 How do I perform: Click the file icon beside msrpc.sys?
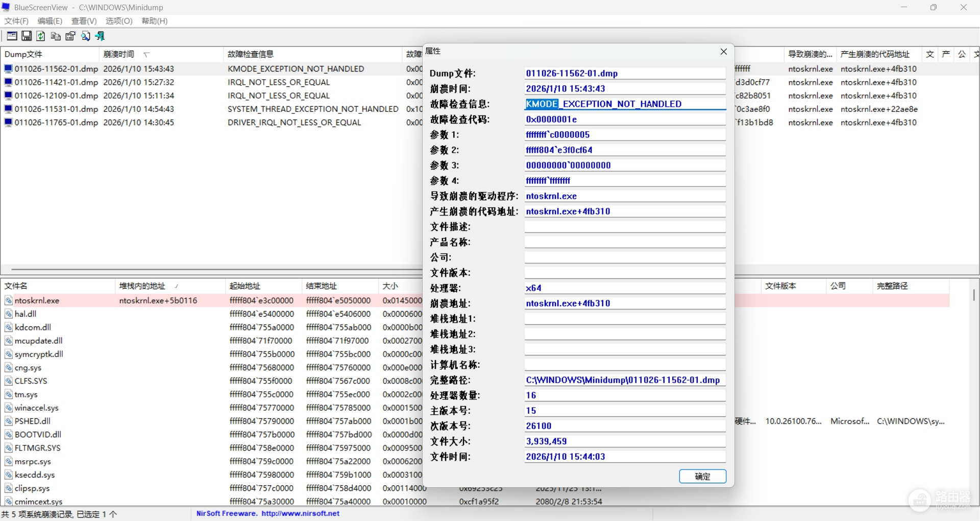tap(9, 461)
